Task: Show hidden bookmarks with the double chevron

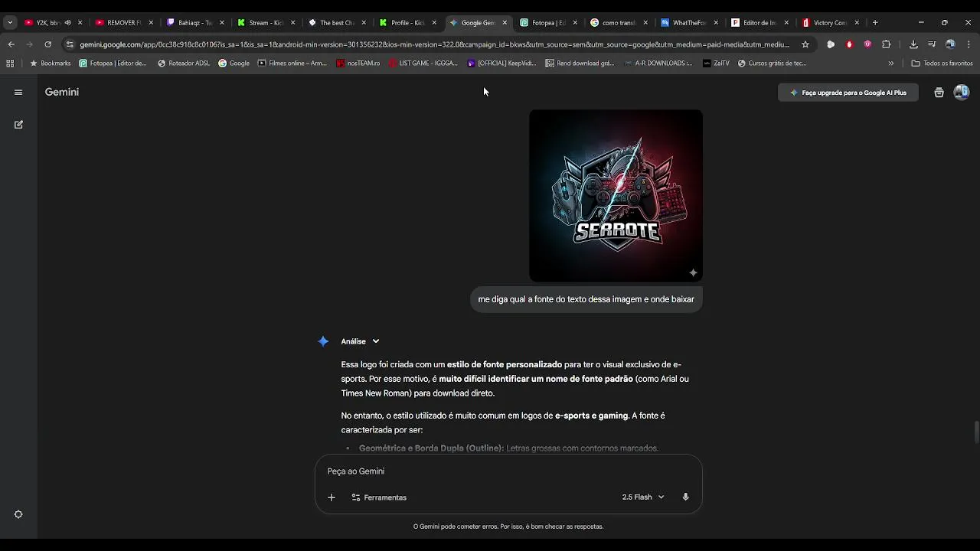Action: (890, 64)
